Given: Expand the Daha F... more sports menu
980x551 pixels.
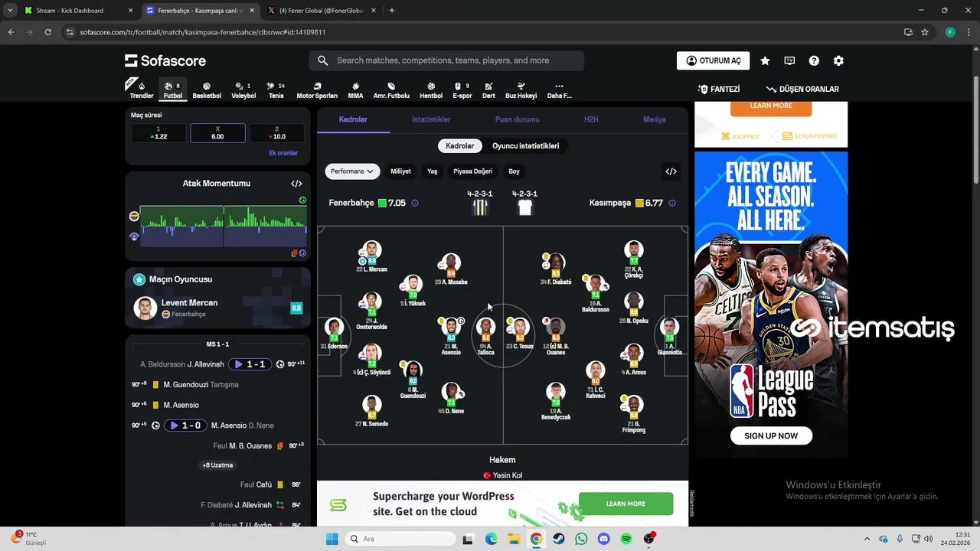Looking at the screenshot, I should [559, 90].
